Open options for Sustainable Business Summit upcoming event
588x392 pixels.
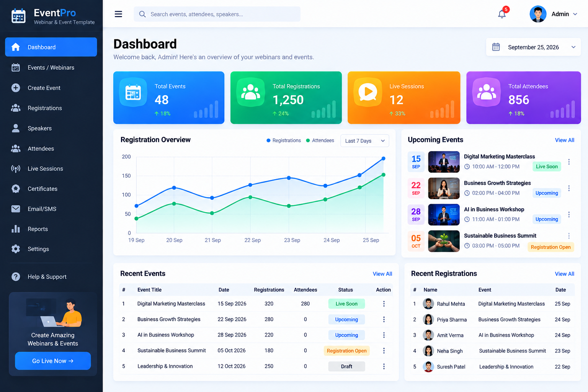click(x=569, y=236)
